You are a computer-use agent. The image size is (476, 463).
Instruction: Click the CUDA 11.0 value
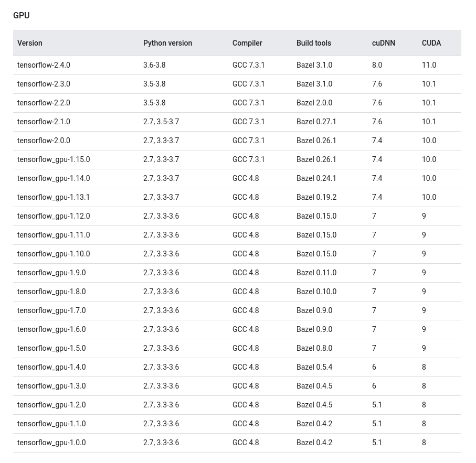click(x=429, y=65)
